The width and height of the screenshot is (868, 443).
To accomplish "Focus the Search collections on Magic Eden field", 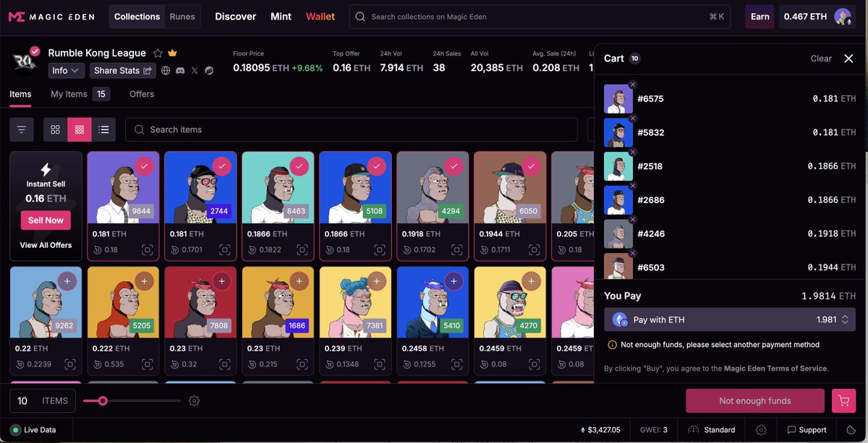I will [540, 17].
